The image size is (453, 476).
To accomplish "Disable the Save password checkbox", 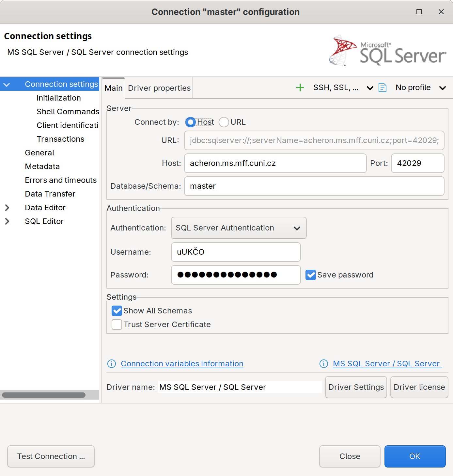I will (310, 275).
